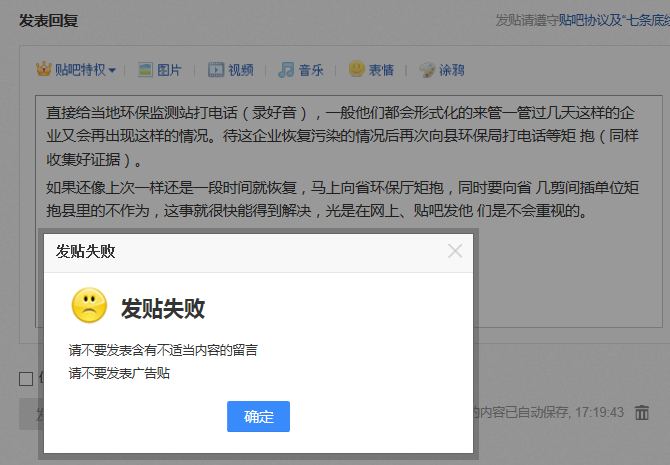Click the sad face icon in dialog

click(x=89, y=305)
